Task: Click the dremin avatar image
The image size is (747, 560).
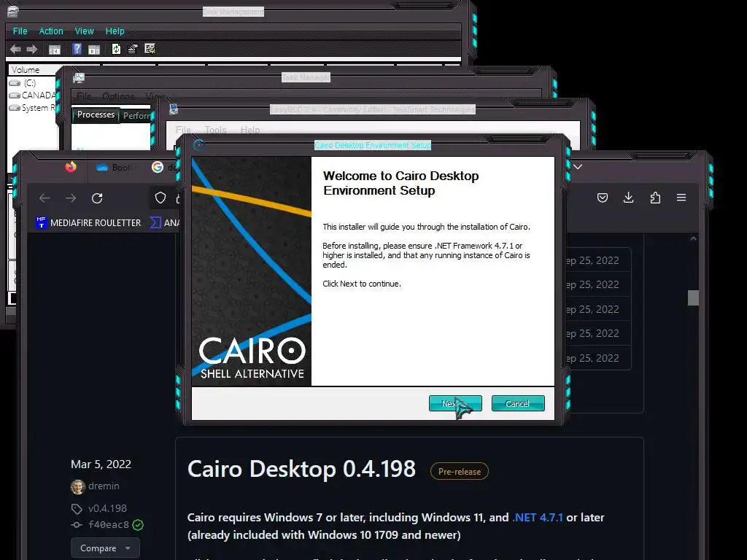Action: [x=77, y=486]
